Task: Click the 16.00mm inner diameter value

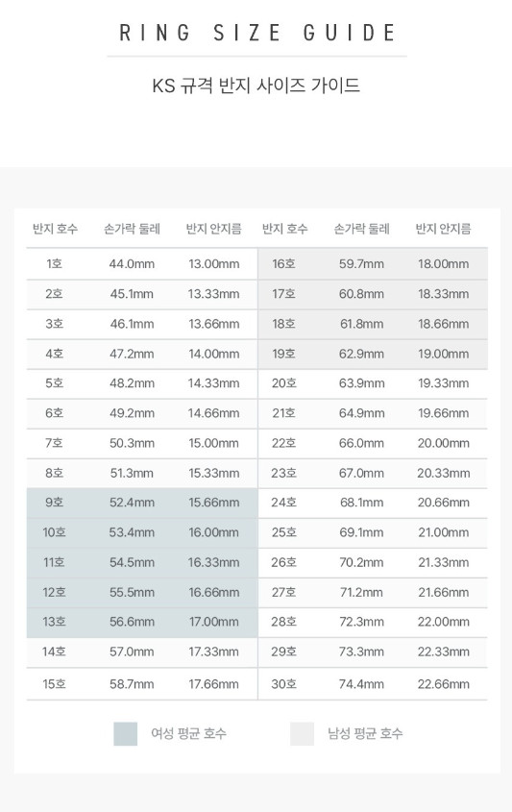Action: tap(214, 532)
